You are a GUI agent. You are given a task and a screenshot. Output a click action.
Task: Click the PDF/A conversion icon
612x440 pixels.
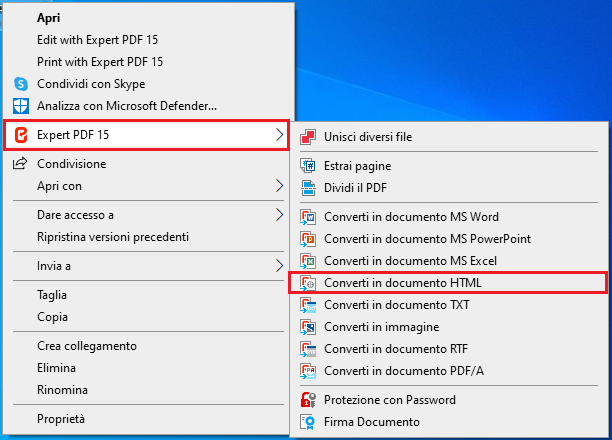click(308, 371)
